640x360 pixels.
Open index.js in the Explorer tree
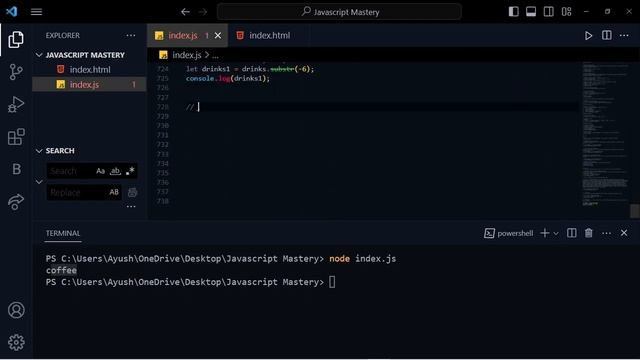89,84
